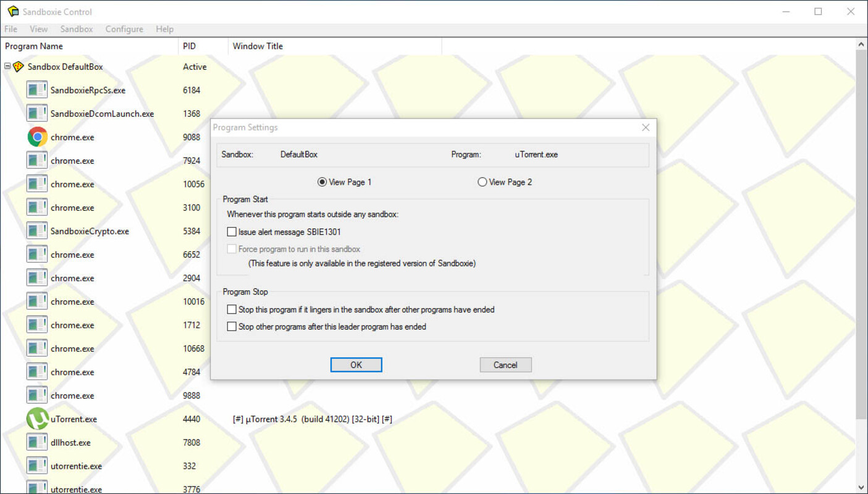Collapse the Sandbox DefaultBox tree node
This screenshot has height=494, width=868.
[7, 66]
